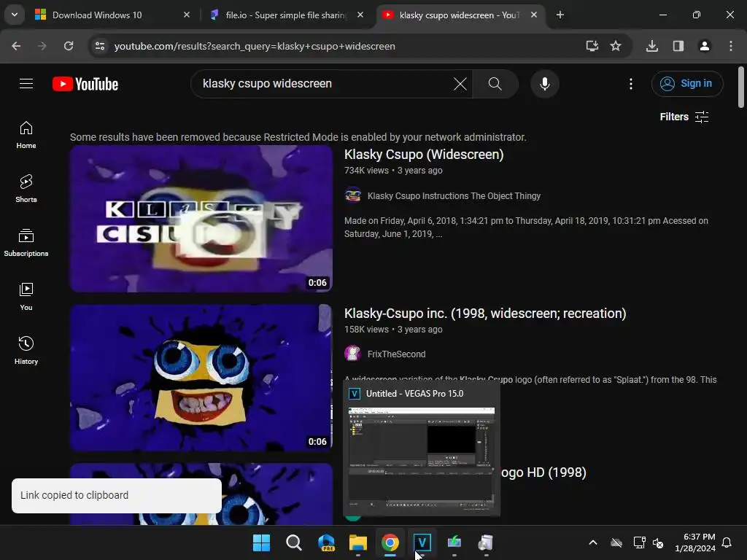
Task: Open Klasky-Csupo inc. (1998, widescreen; recreation) title
Action: [485, 314]
